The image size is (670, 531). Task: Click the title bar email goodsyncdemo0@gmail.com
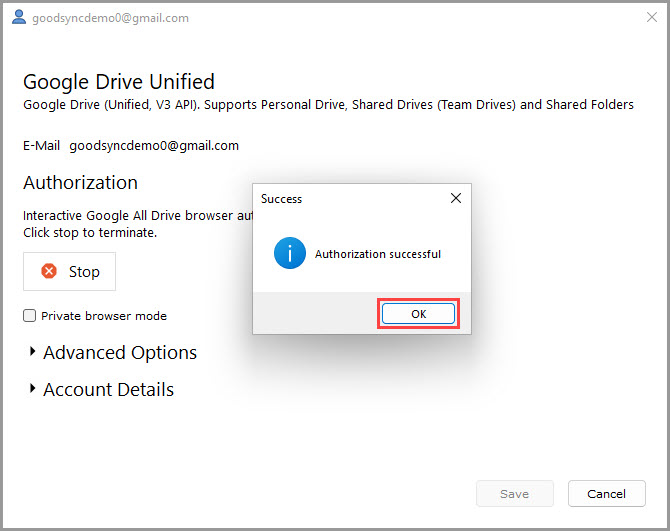pyautogui.click(x=110, y=18)
